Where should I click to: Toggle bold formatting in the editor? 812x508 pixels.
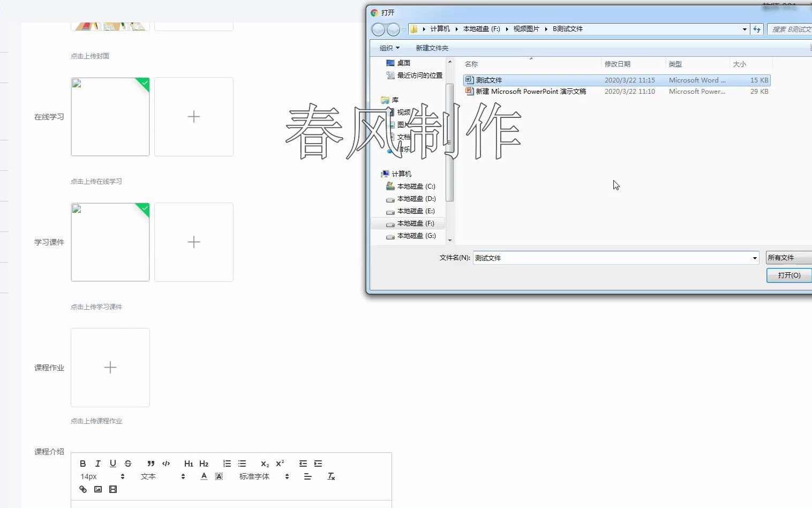point(83,463)
